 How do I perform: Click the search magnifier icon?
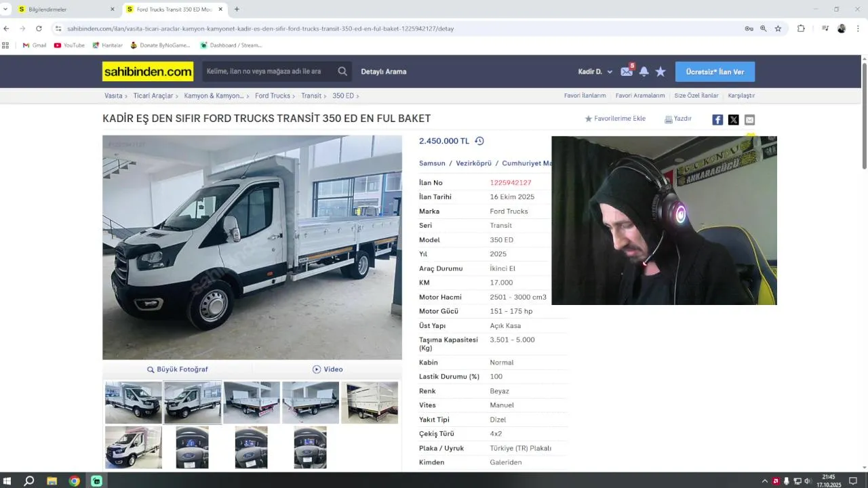(x=342, y=71)
